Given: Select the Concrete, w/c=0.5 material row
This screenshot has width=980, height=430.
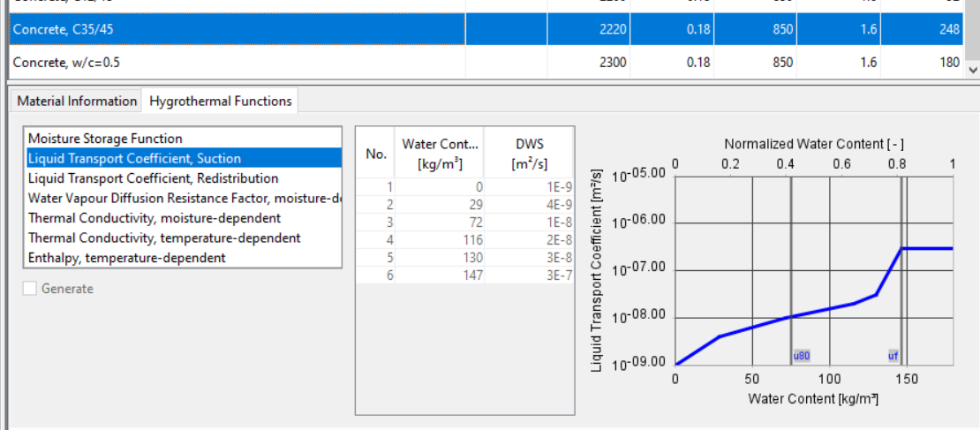Looking at the screenshot, I should point(237,63).
